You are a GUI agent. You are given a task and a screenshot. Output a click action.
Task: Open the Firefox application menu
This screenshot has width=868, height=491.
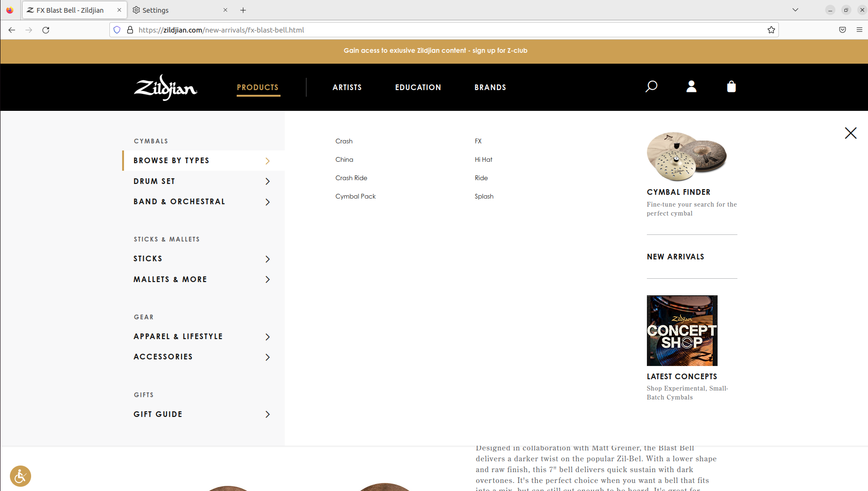point(859,30)
